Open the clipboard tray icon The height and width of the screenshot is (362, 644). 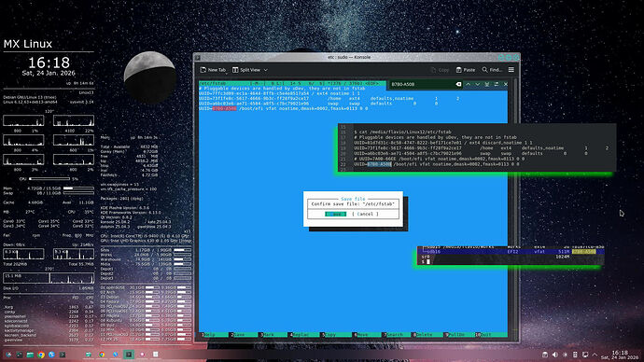click(545, 355)
